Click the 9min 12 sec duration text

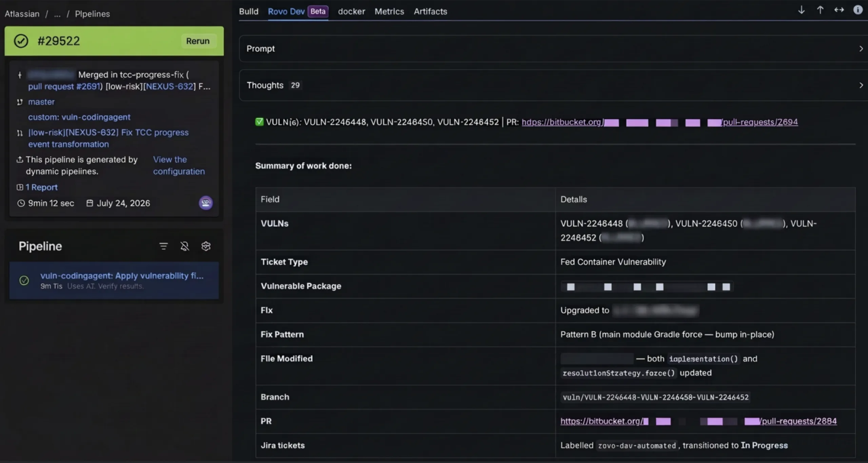coord(51,203)
